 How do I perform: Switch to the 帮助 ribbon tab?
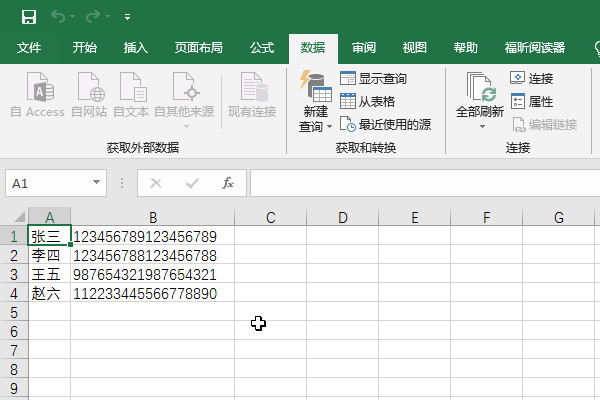click(x=465, y=48)
